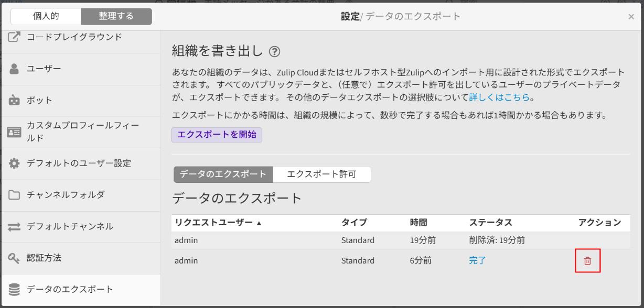Click the エクスポートを開始 button
Viewport: 644px width, 308px height.
coord(217,134)
